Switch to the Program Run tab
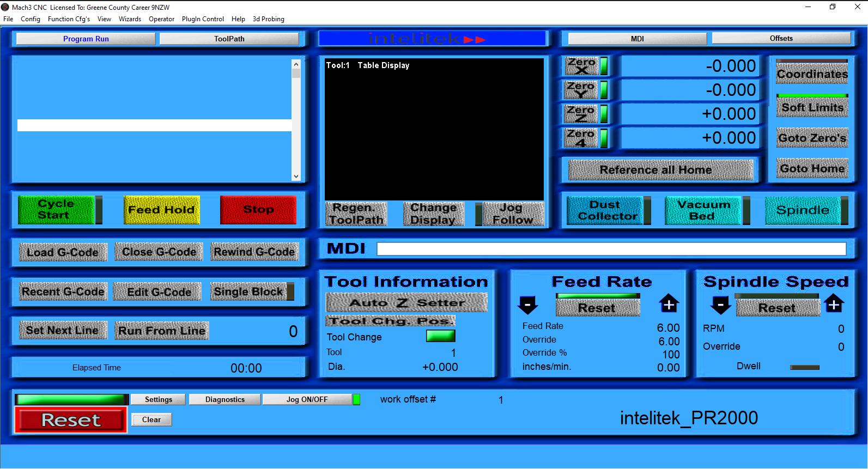This screenshot has width=868, height=469. (x=86, y=39)
